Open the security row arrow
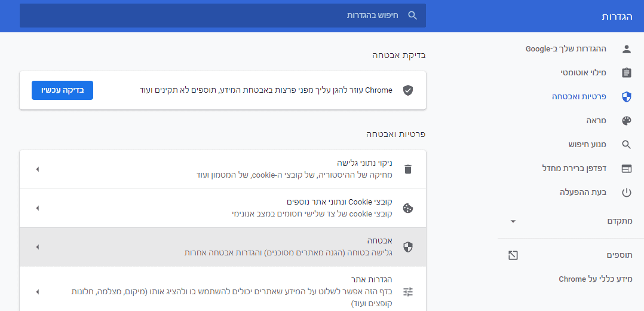The width and height of the screenshot is (644, 311). 37,247
